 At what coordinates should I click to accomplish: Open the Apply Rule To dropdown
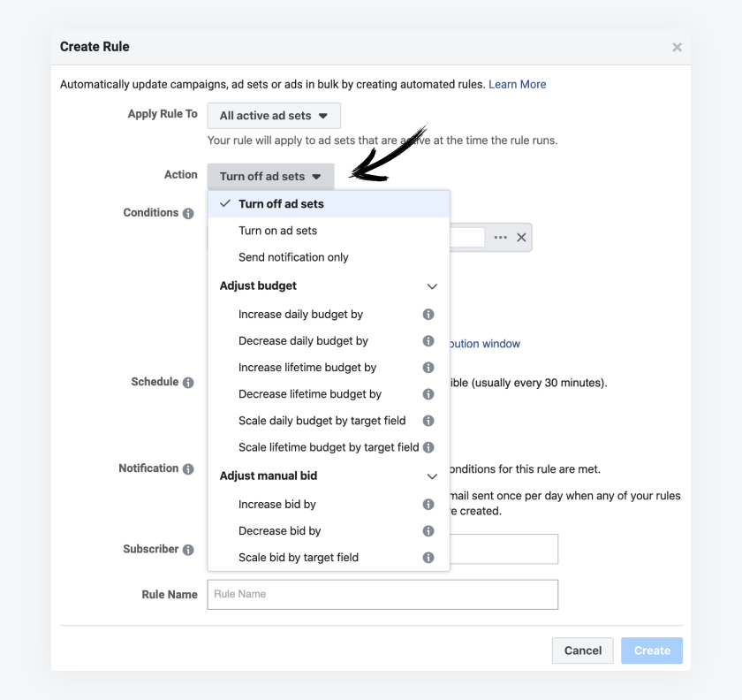click(274, 116)
